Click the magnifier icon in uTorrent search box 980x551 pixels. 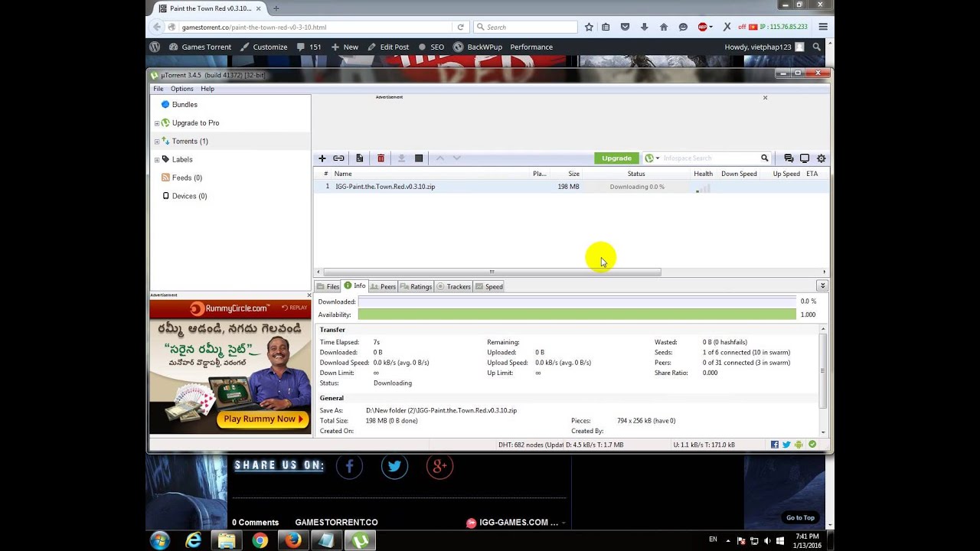(764, 158)
